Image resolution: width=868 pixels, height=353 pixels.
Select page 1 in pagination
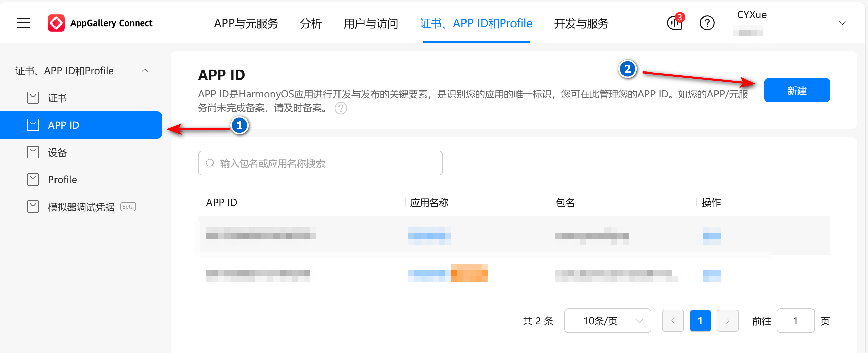click(x=700, y=321)
